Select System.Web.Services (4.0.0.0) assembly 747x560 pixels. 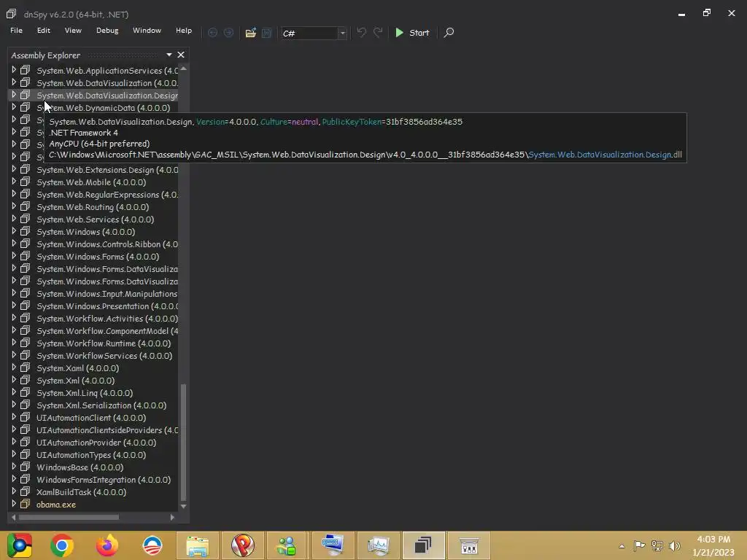[x=96, y=219]
